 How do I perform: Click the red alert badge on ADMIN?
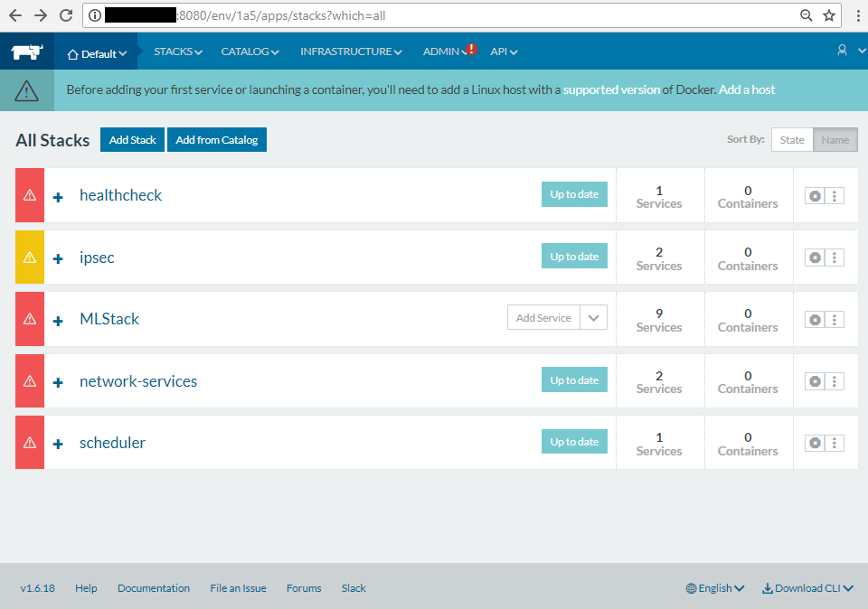[x=471, y=49]
